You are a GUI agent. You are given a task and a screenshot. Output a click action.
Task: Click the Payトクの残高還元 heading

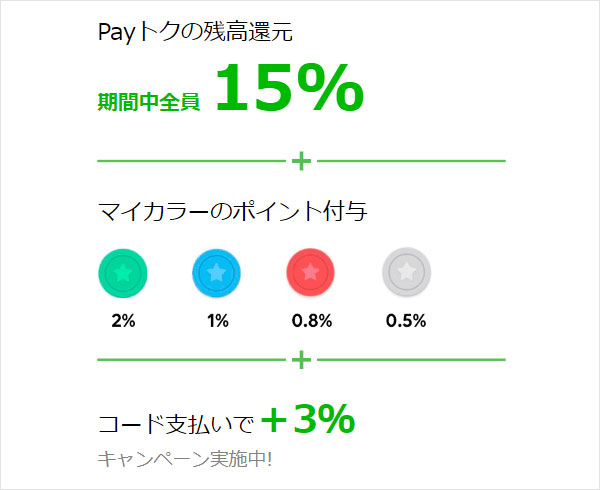click(x=196, y=32)
